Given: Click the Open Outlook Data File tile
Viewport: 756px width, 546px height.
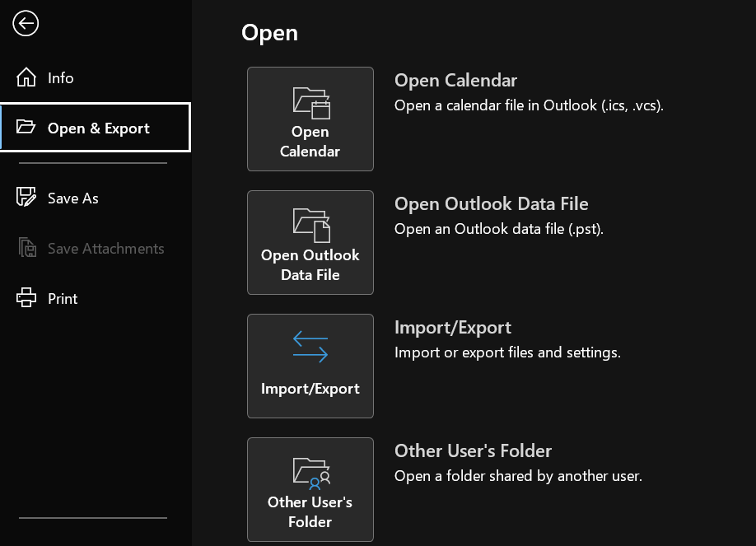Looking at the screenshot, I should coord(310,243).
